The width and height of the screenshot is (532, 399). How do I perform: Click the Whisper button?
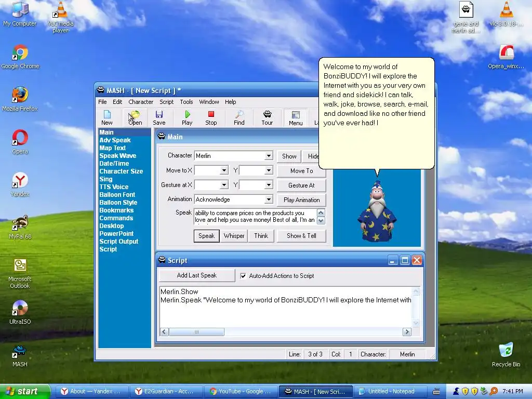pos(234,236)
